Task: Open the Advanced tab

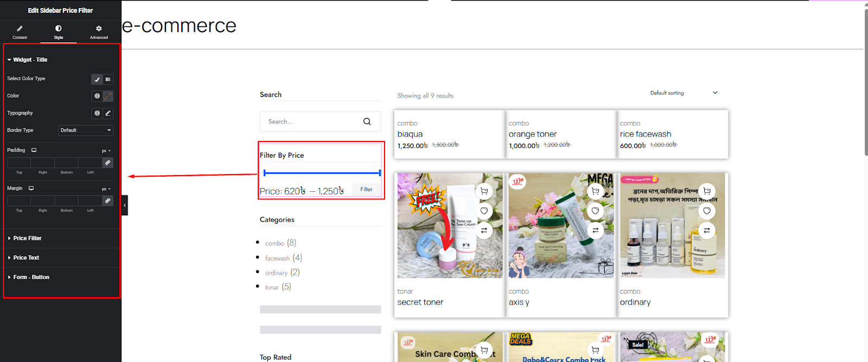Action: pos(99,32)
